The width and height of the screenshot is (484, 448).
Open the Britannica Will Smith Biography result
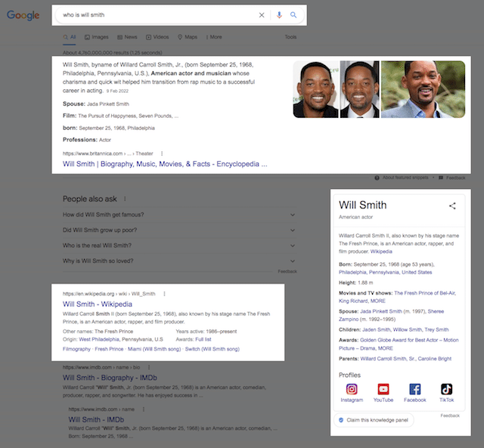(x=165, y=164)
